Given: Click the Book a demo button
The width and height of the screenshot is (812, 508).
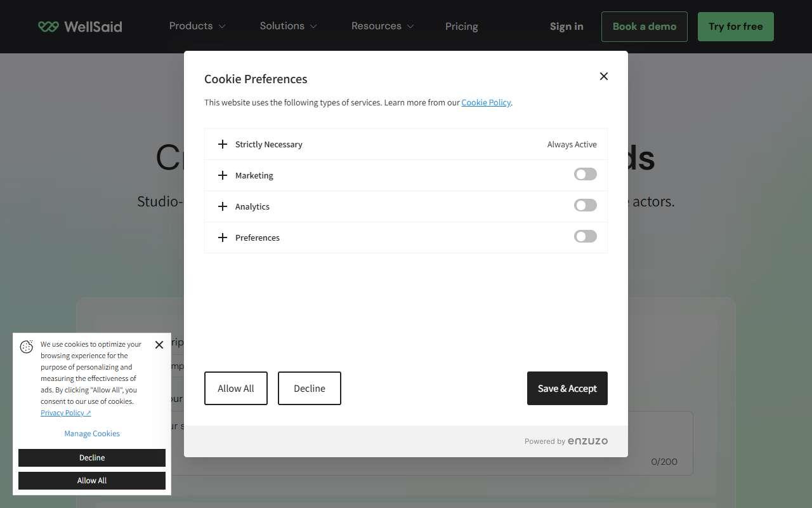Looking at the screenshot, I should 645,27.
